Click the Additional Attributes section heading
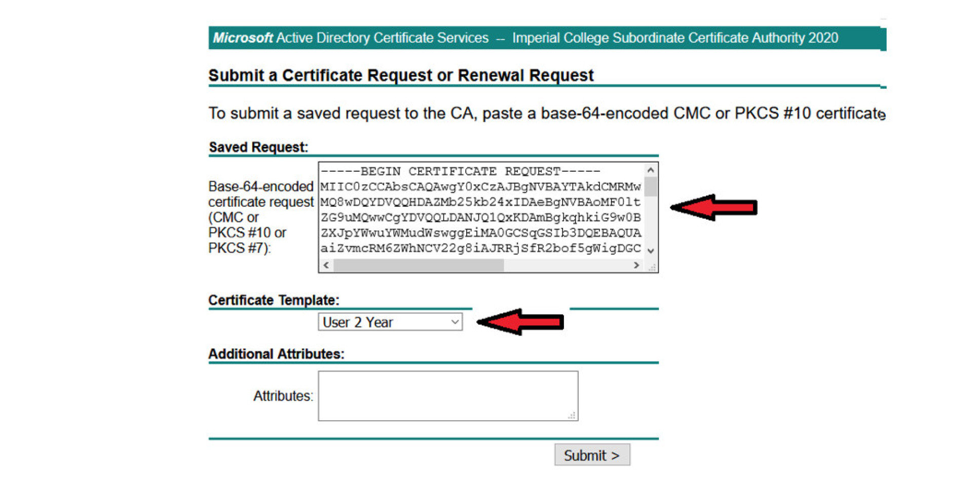This screenshot has height=481, width=980. pos(276,354)
